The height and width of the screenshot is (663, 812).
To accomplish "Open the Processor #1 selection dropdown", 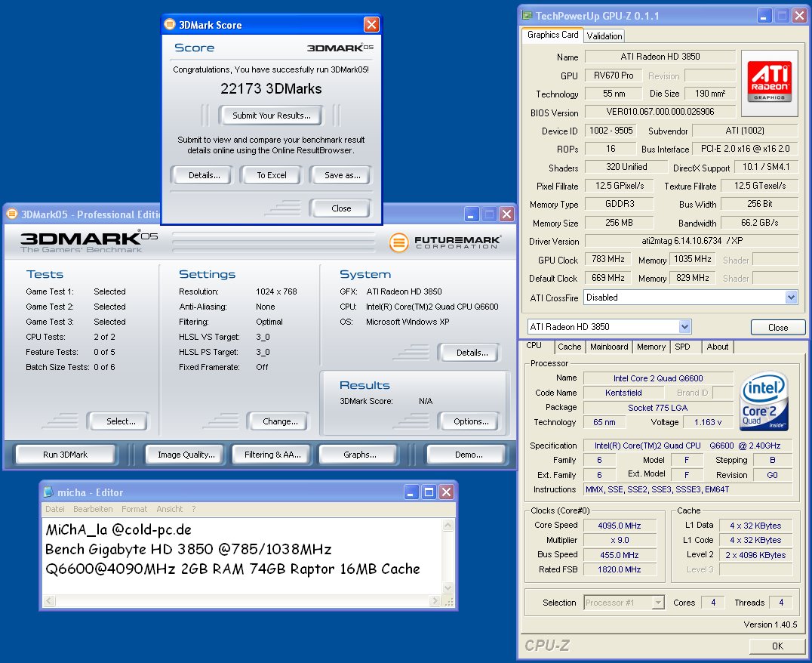I will [658, 603].
